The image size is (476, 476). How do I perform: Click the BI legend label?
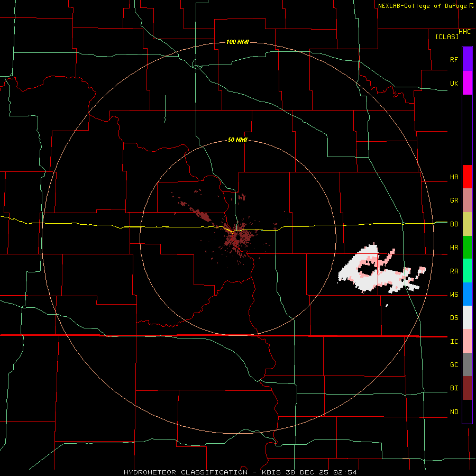(454, 388)
